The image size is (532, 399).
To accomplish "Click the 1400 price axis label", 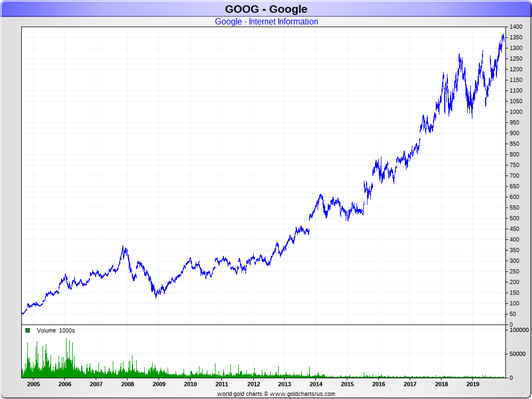I will [516, 27].
